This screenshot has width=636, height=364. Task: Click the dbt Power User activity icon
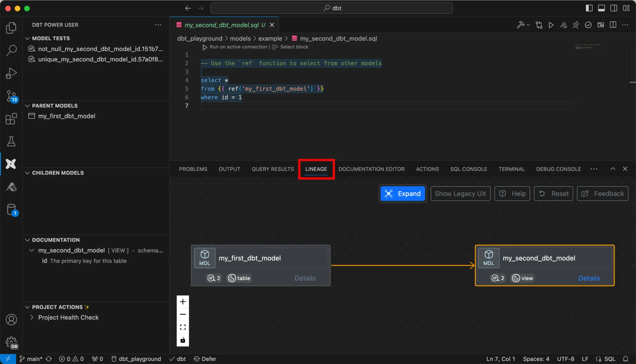pos(11,164)
